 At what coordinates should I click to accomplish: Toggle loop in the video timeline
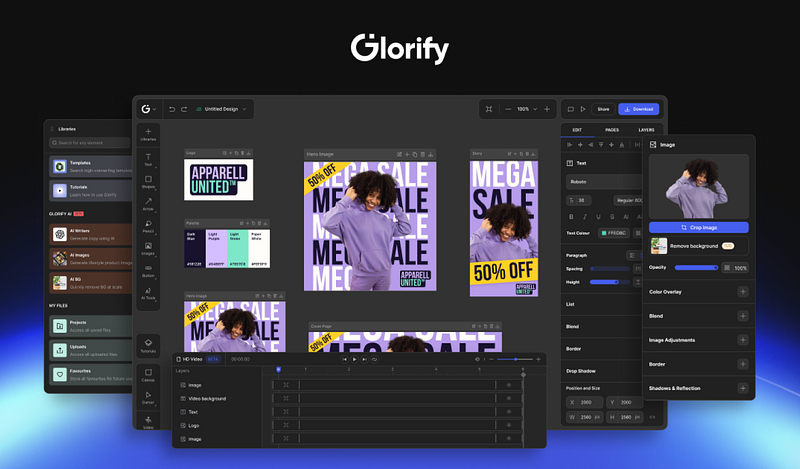point(374,359)
